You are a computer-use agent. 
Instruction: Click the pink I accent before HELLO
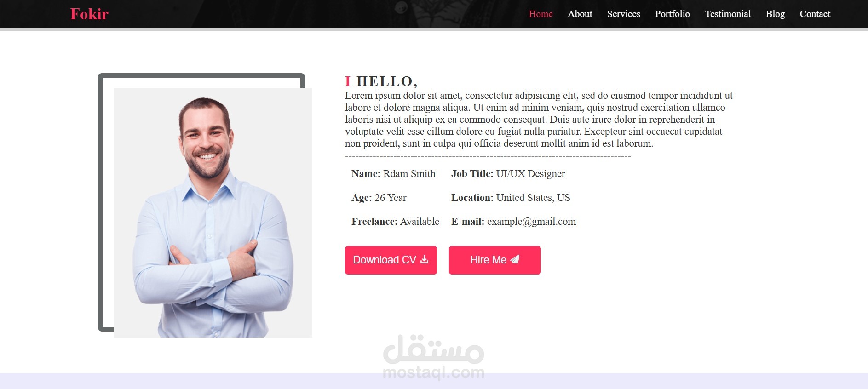(x=348, y=81)
